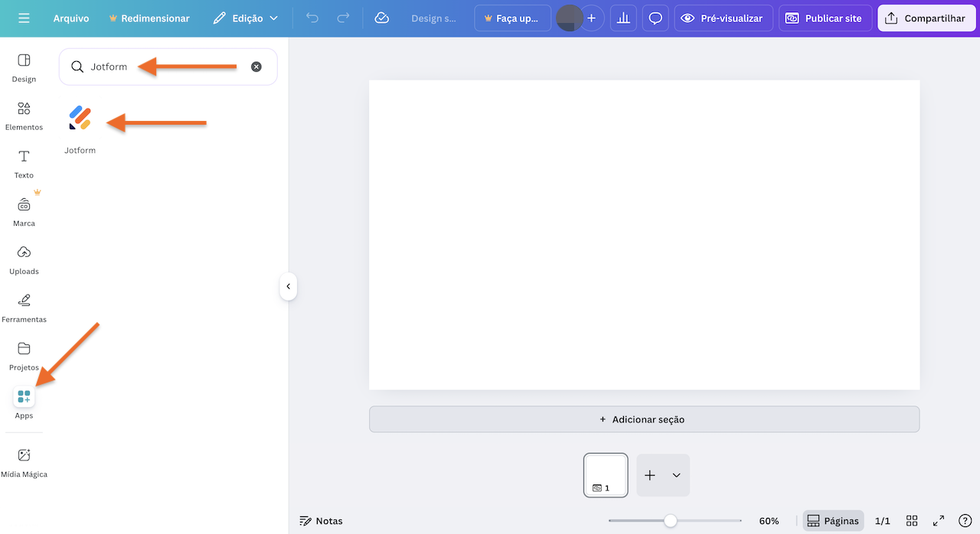Open the Marca panel
Screen dimensions: 980x534
pyautogui.click(x=24, y=210)
